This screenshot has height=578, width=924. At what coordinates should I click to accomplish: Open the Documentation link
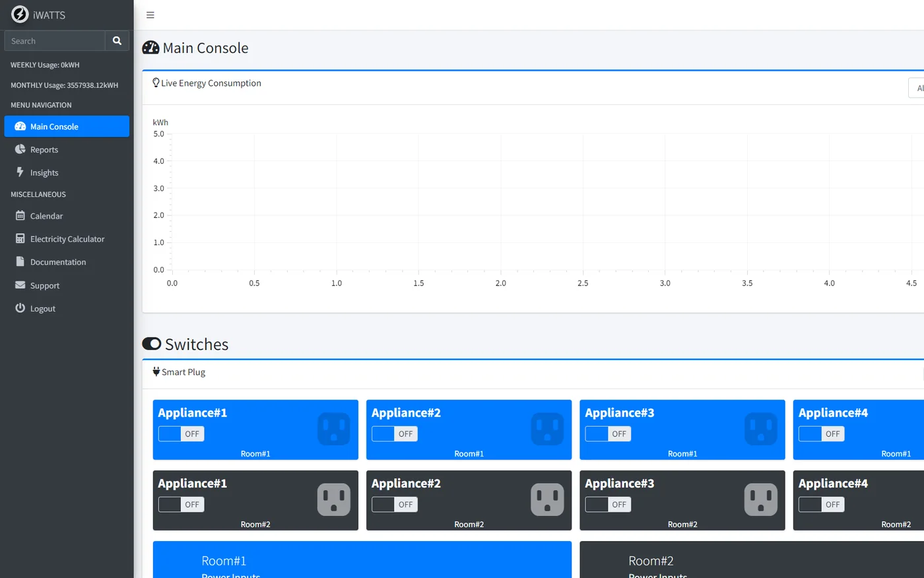[67, 262]
